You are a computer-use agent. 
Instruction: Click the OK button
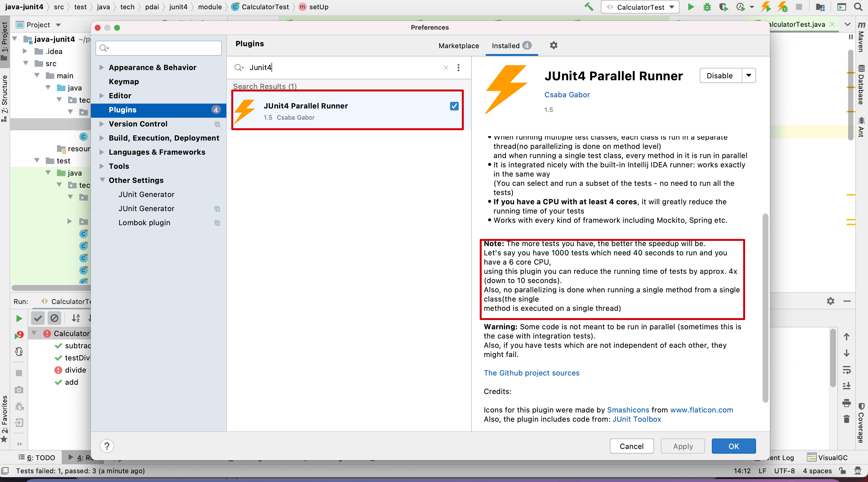(x=733, y=446)
